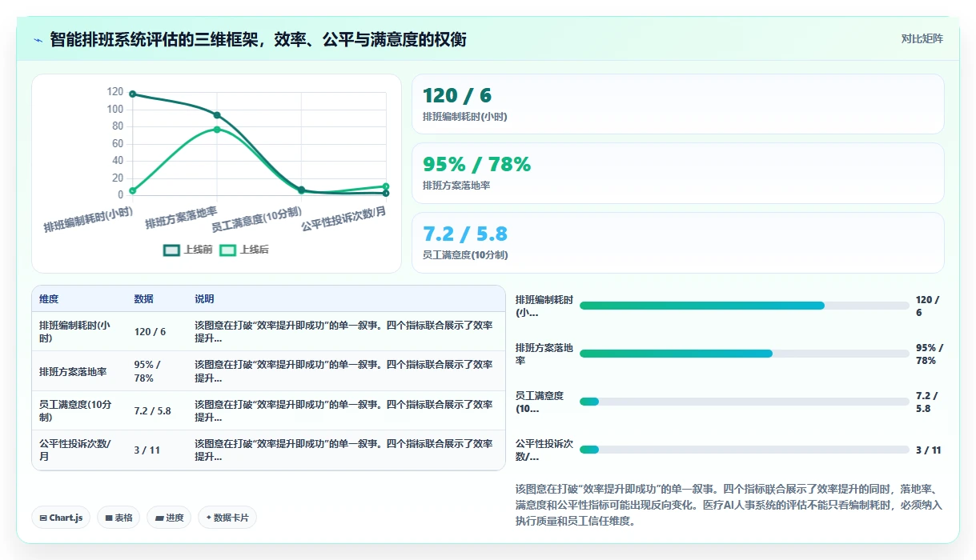Click the Chart.js tag chip
The image size is (976, 560).
(x=62, y=518)
